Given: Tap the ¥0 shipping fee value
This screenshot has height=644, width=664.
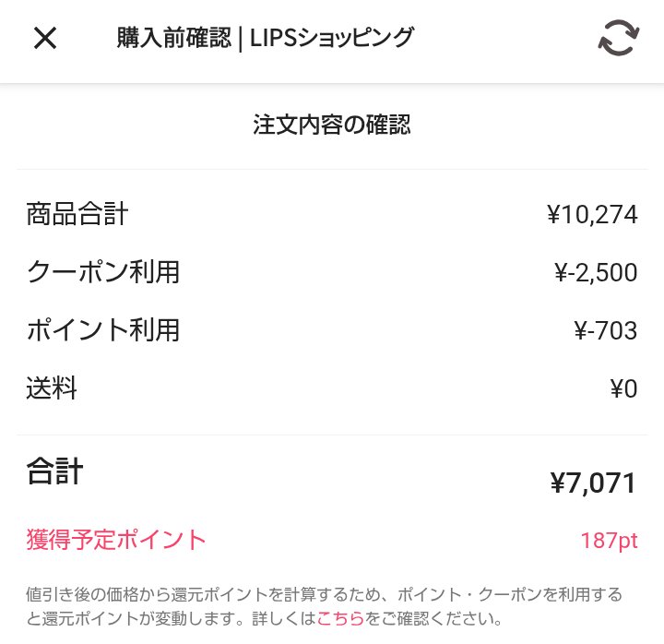Looking at the screenshot, I should click(623, 388).
